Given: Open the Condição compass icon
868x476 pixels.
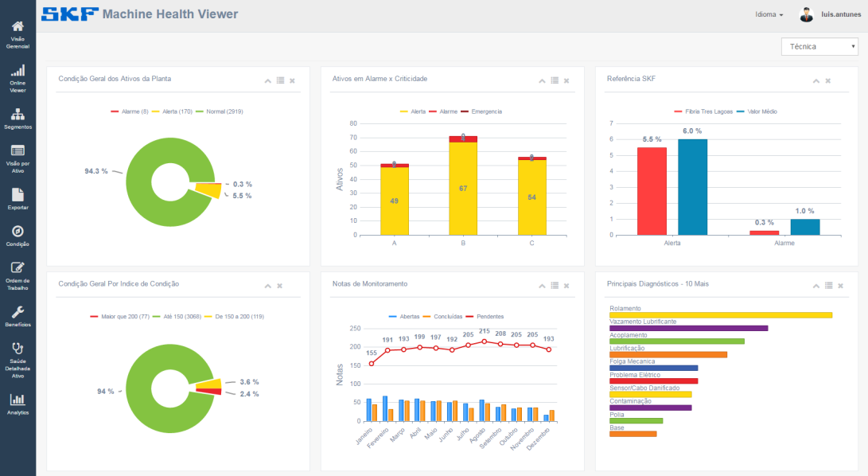Looking at the screenshot, I should click(x=18, y=232).
